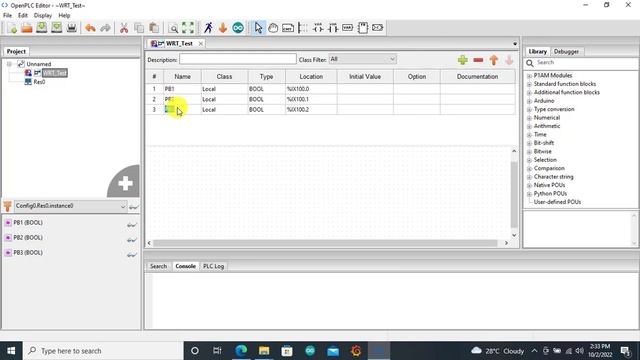Add a comment with the comment tool
Viewport: 640px width, 360px height.
[288, 28]
